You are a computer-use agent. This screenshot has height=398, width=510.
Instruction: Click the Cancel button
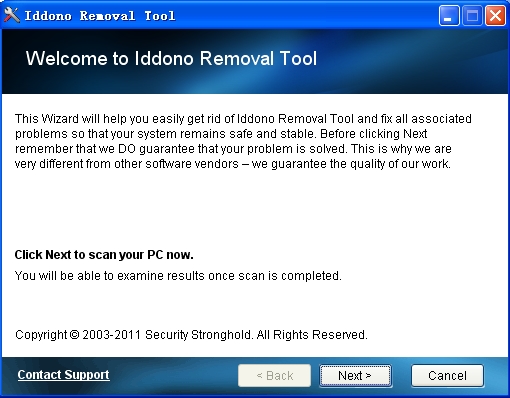click(447, 376)
